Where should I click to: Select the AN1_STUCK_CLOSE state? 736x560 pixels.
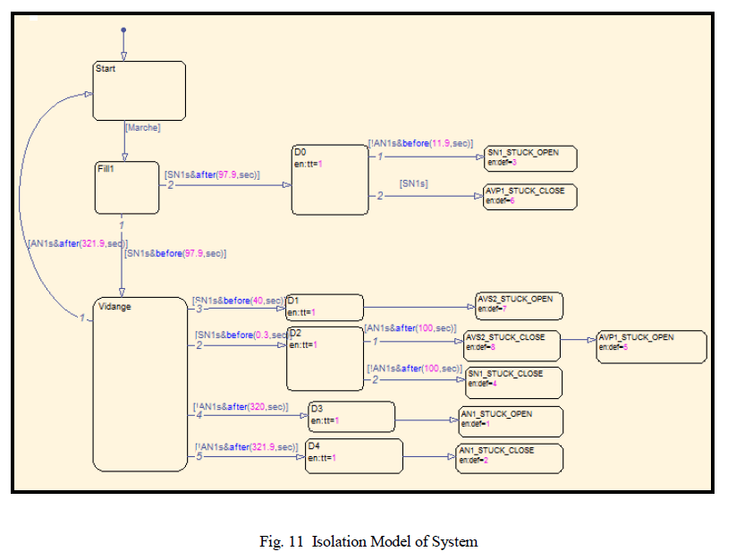click(x=509, y=458)
